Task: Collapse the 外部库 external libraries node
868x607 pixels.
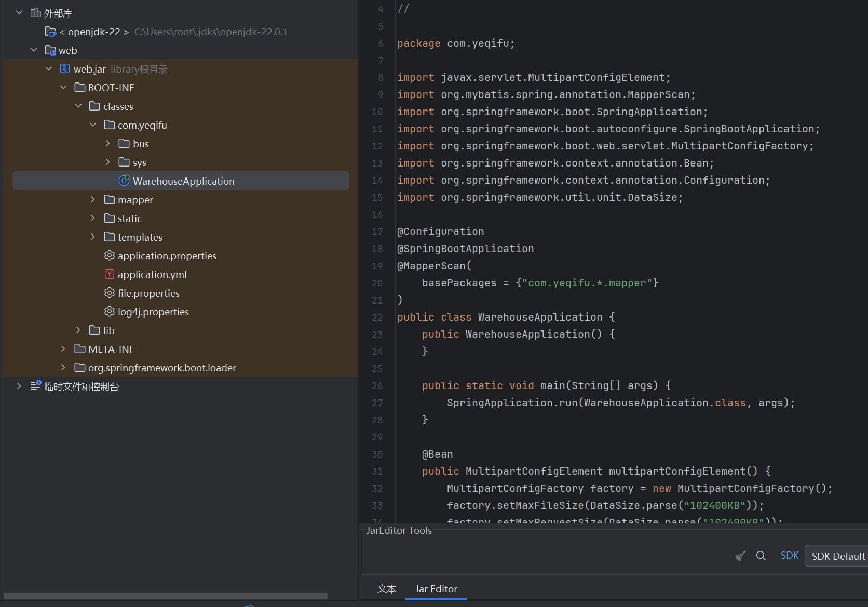Action: pos(19,12)
